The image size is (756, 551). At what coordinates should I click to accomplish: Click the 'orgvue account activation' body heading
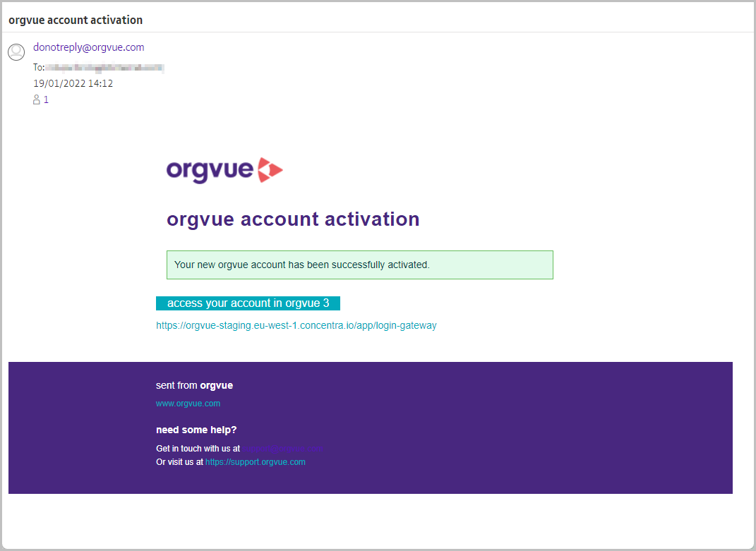tap(293, 219)
